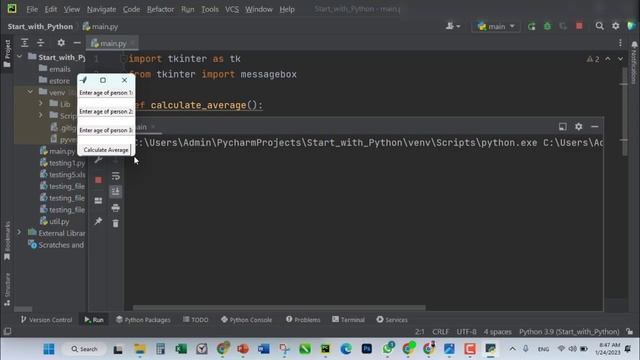640x360 pixels.
Task: Expand External Libraries node
Action: (19, 232)
